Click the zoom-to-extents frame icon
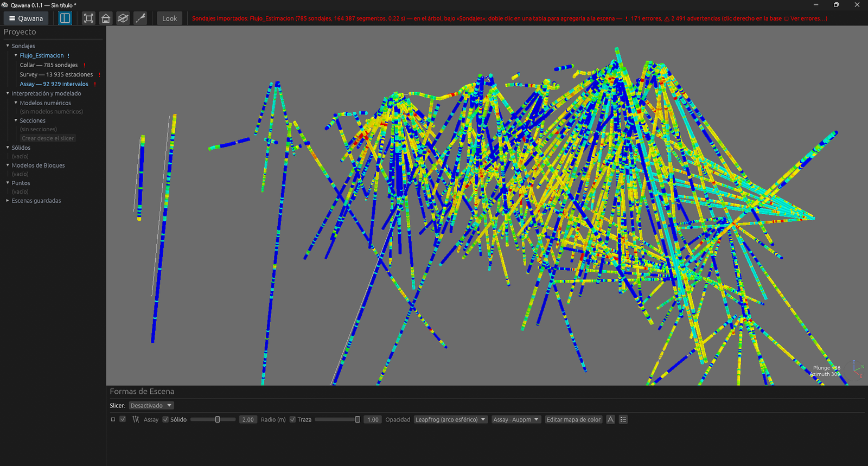Screen dimensions: 868x466 tap(88, 18)
